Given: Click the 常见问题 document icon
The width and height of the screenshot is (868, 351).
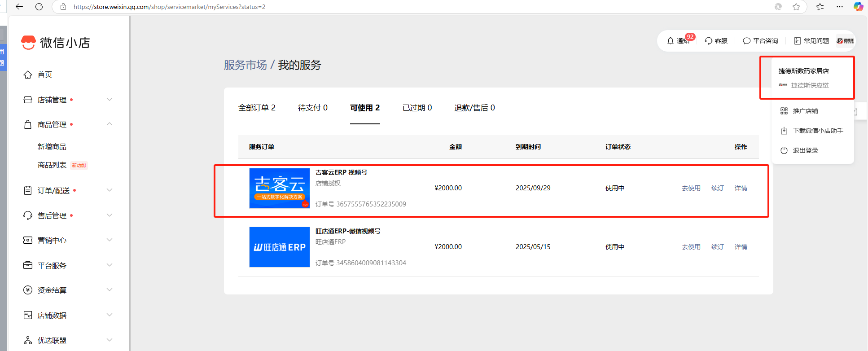Looking at the screenshot, I should click(798, 41).
